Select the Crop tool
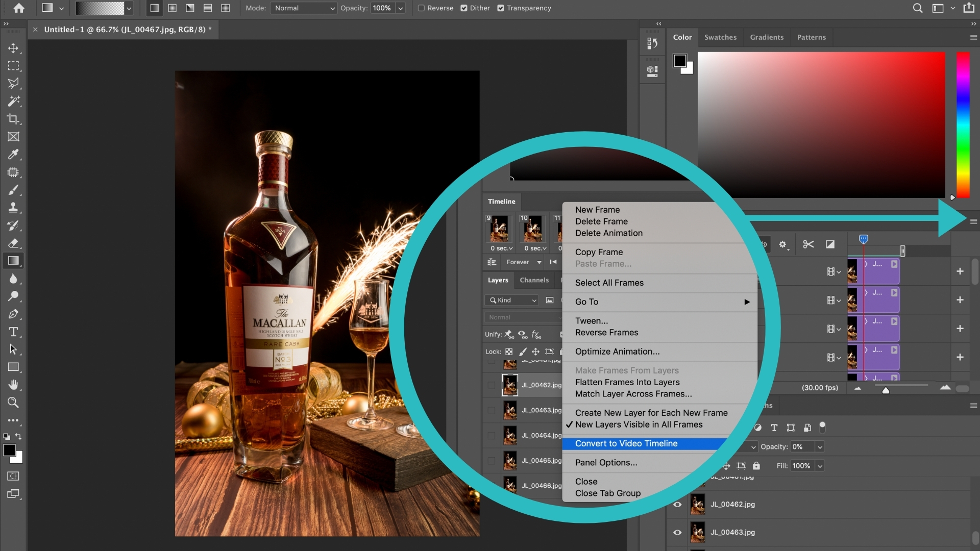 click(13, 119)
